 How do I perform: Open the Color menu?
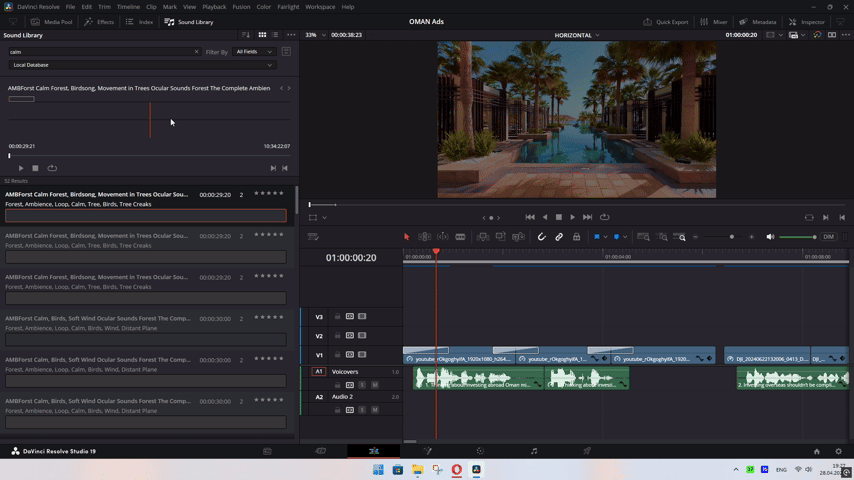point(264,7)
